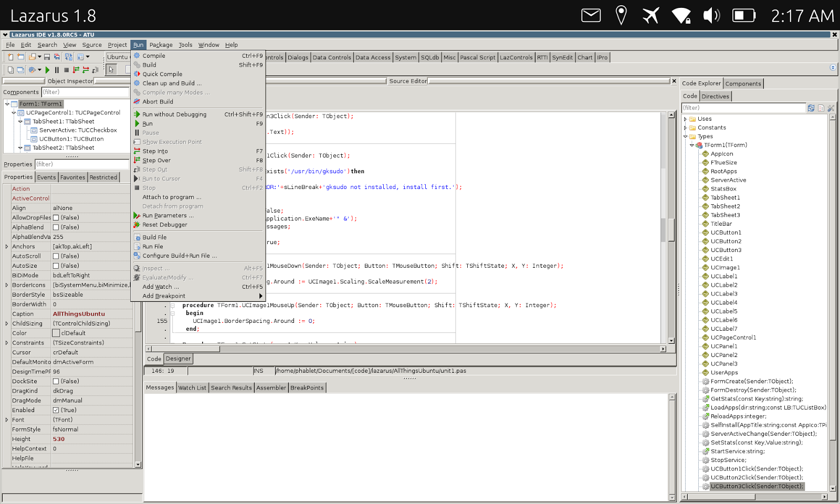
Task: Click the airplane mode indicator
Action: [x=651, y=15]
